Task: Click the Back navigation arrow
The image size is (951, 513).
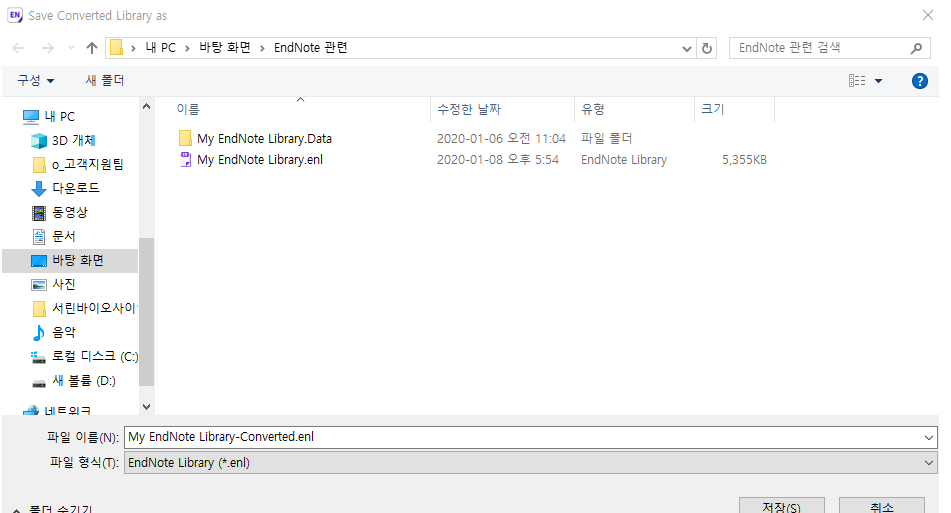Action: 19,48
